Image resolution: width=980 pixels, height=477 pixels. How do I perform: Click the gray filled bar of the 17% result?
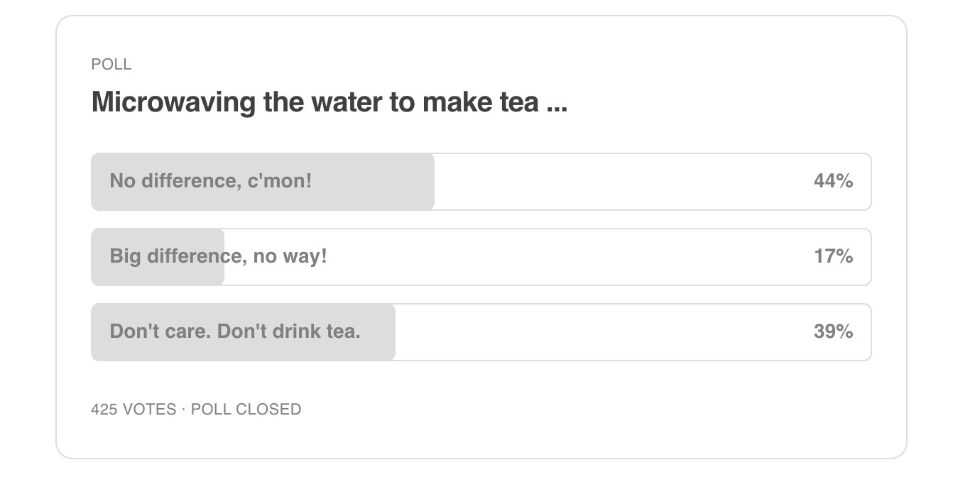pos(158,257)
